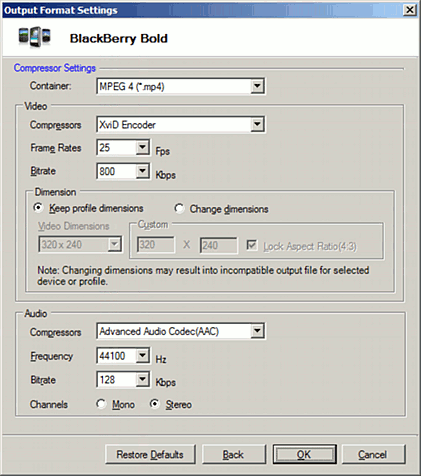
Task: Close the Output Format Settings dialog
Action: coord(409,10)
